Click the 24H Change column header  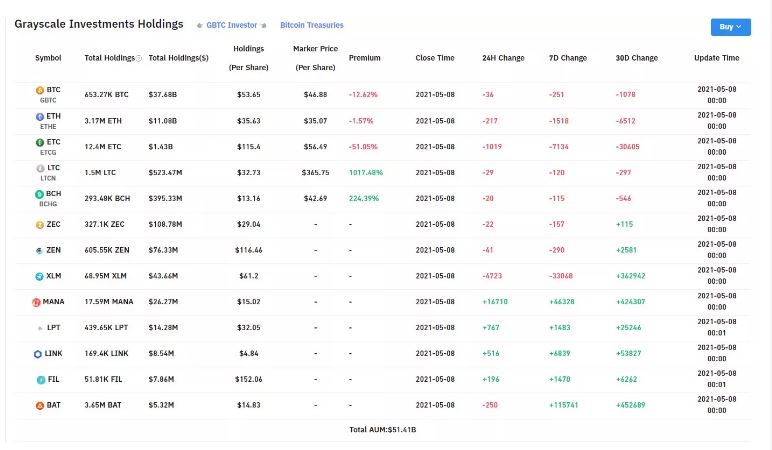(x=503, y=58)
